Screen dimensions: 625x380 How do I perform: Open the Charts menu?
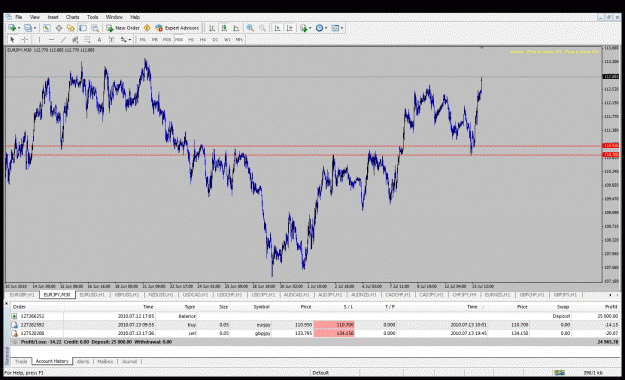(73, 17)
